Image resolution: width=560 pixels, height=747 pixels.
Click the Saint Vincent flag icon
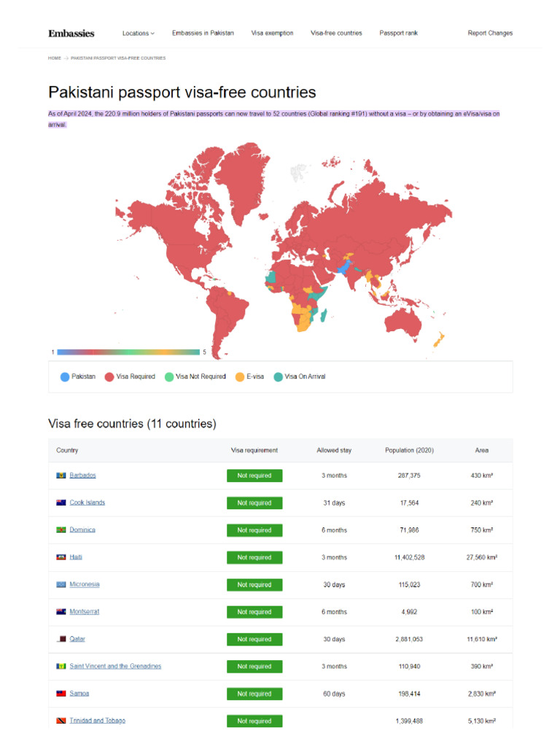tap(61, 667)
